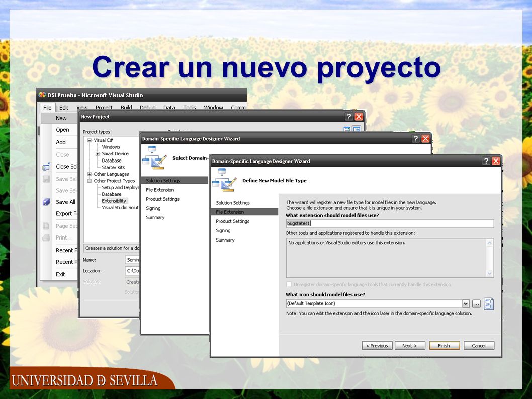Select Solution Settings step in rear wizard
Image resolution: width=532 pixels, height=399 pixels.
pos(174,180)
